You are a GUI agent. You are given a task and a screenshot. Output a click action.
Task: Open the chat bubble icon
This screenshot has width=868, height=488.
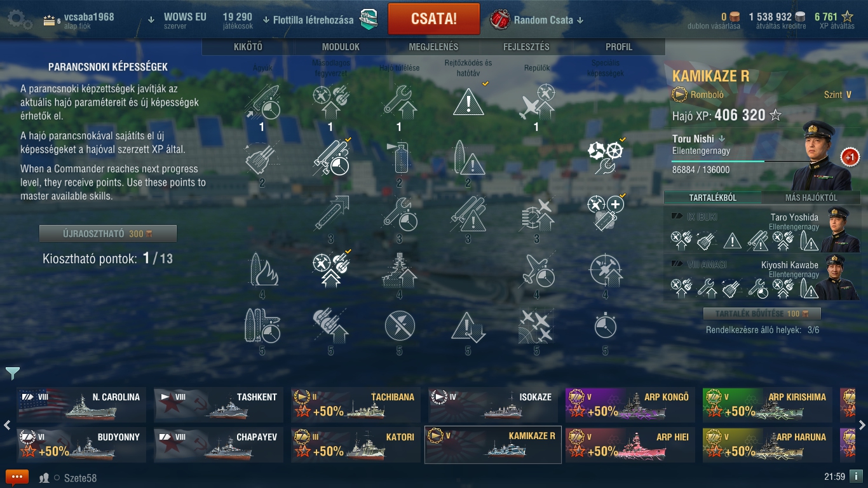click(x=17, y=477)
